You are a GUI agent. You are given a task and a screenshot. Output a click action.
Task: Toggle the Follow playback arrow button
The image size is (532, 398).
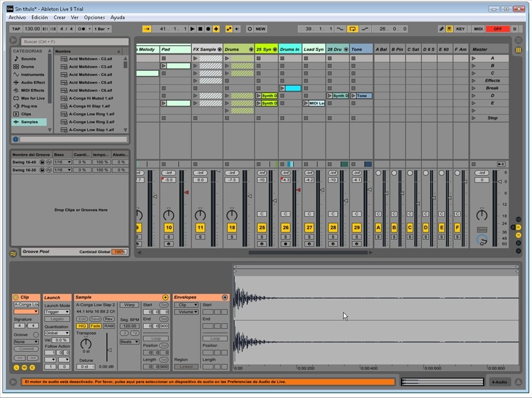[x=147, y=29]
